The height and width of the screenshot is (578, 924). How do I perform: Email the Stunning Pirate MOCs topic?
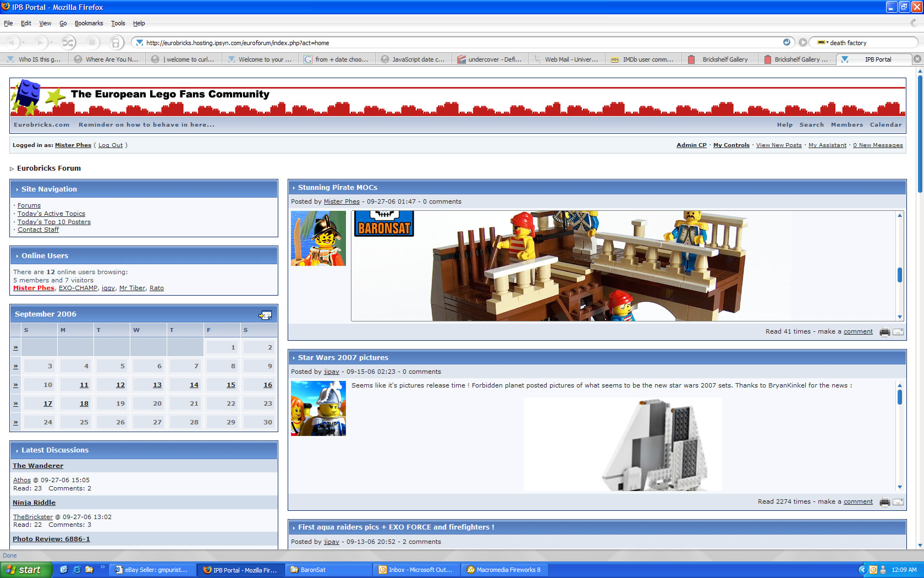click(x=899, y=331)
